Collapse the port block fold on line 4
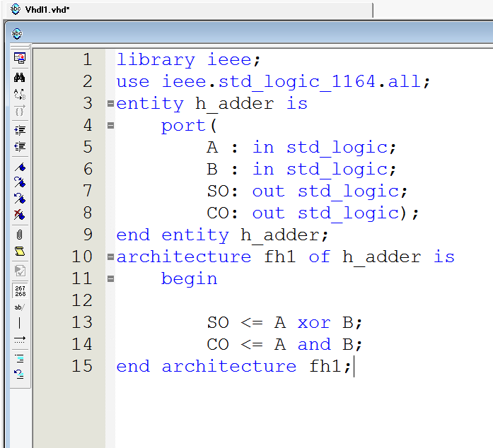 click(x=110, y=125)
